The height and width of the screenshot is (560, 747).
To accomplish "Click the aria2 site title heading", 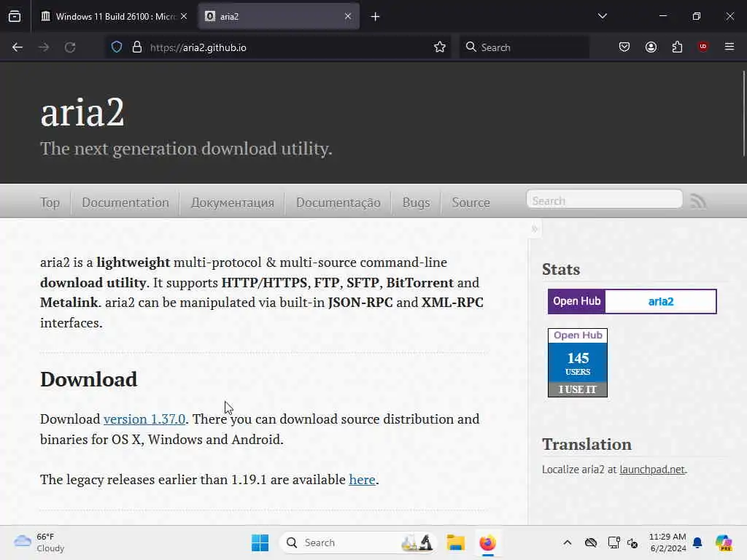I will [x=82, y=113].
